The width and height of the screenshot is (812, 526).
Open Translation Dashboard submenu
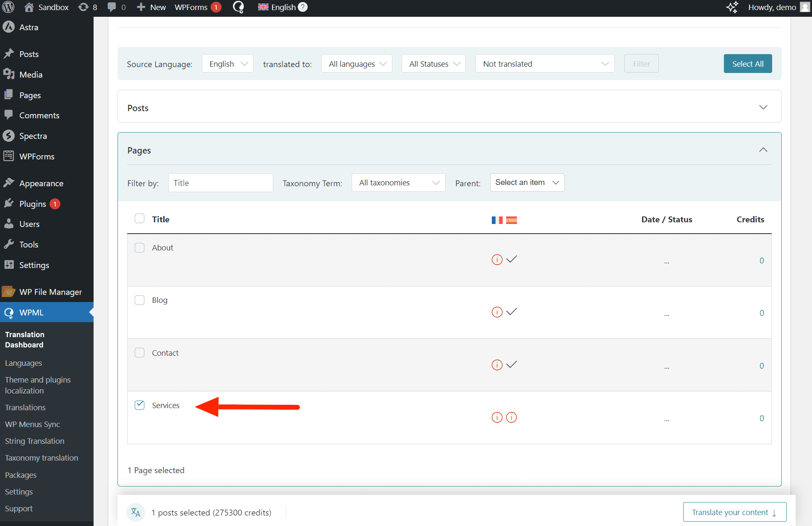point(25,339)
